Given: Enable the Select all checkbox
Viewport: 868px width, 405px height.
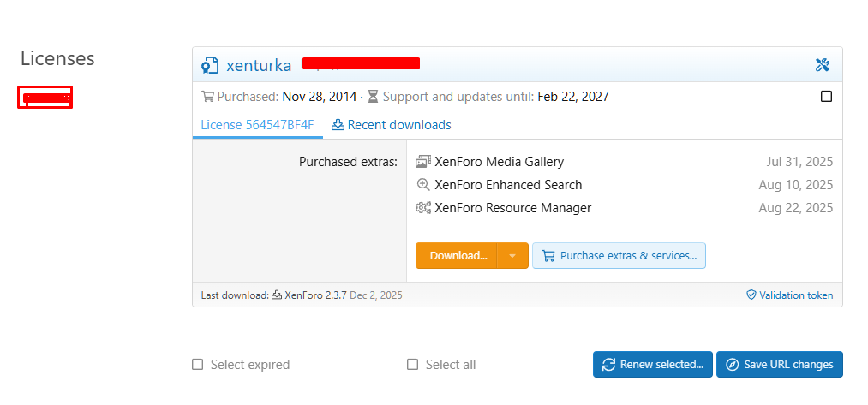Looking at the screenshot, I should pyautogui.click(x=412, y=365).
